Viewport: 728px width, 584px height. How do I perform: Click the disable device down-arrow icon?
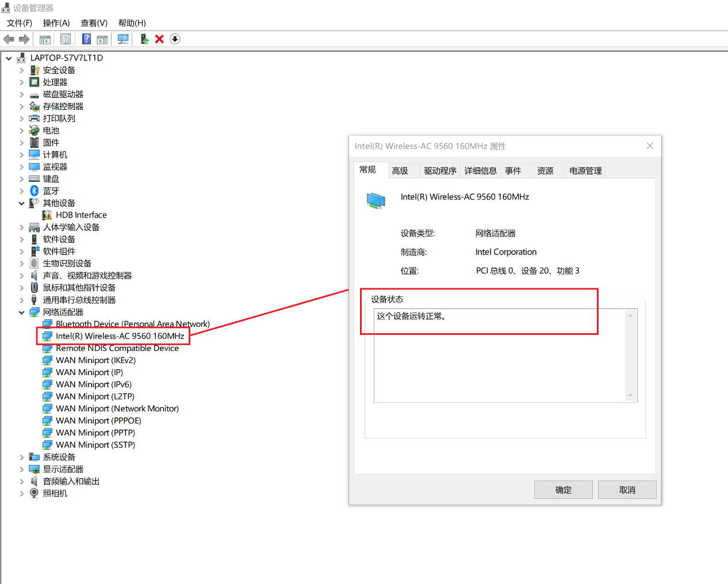[175, 39]
